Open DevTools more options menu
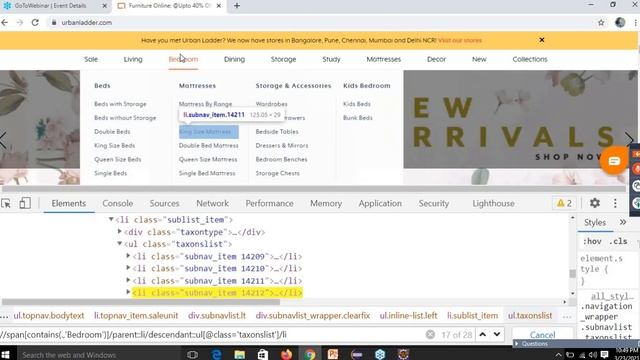Image resolution: width=640 pixels, height=360 pixels. pyautogui.click(x=615, y=203)
